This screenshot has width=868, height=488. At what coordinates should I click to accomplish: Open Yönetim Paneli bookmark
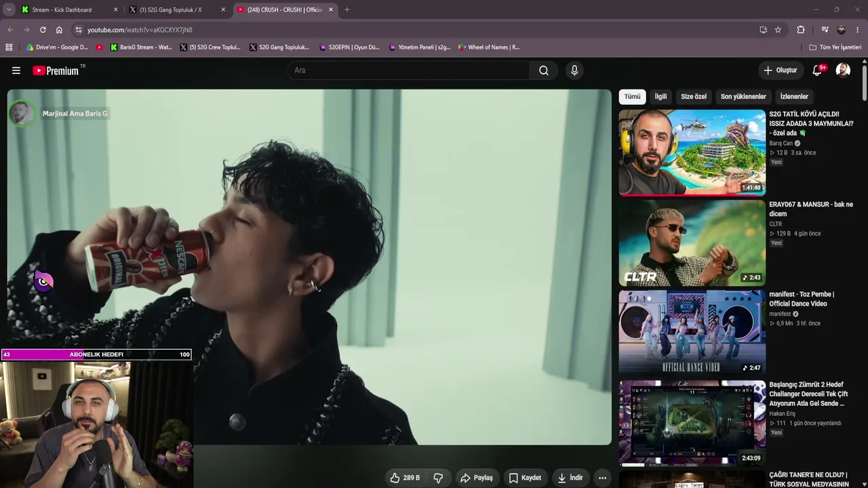click(420, 47)
